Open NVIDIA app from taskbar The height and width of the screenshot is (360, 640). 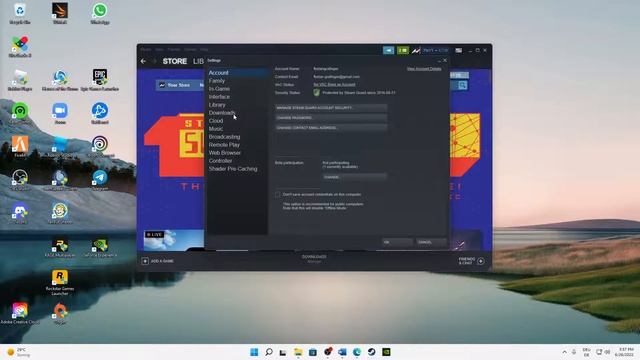[386, 352]
